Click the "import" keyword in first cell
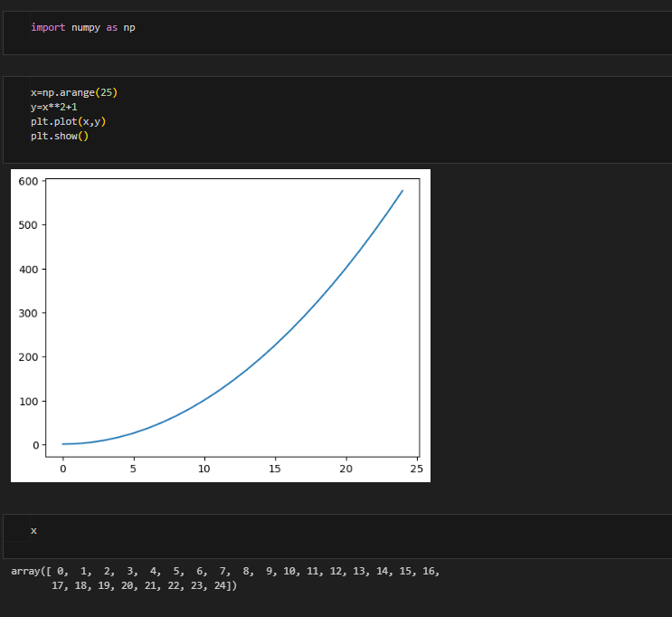 48,27
